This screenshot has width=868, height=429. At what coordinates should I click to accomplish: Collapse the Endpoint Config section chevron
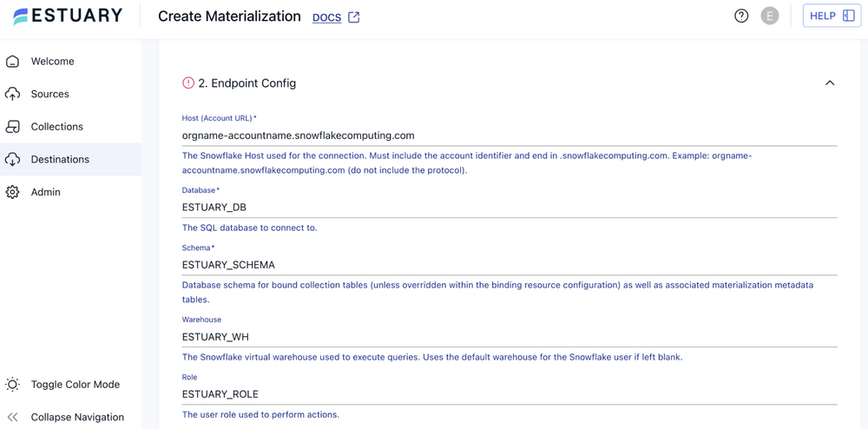830,83
